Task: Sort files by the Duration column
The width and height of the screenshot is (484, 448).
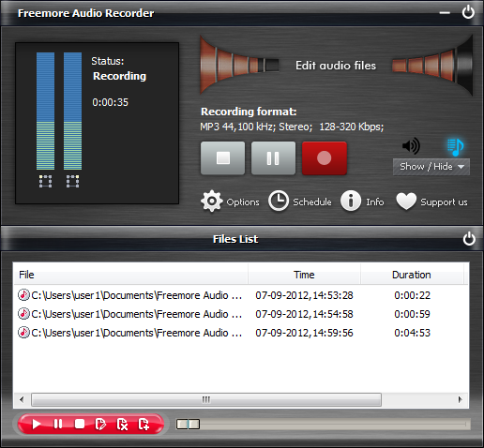Action: 412,275
